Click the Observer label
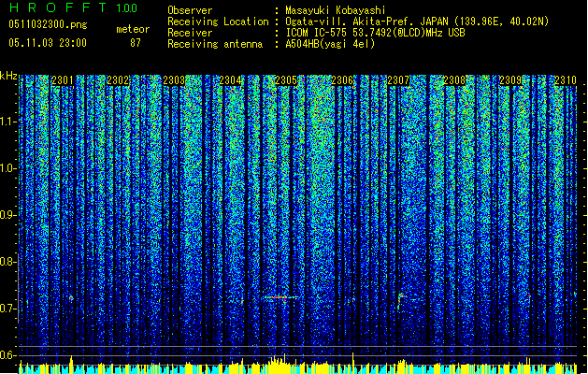This screenshot has height=374, width=588. (190, 10)
